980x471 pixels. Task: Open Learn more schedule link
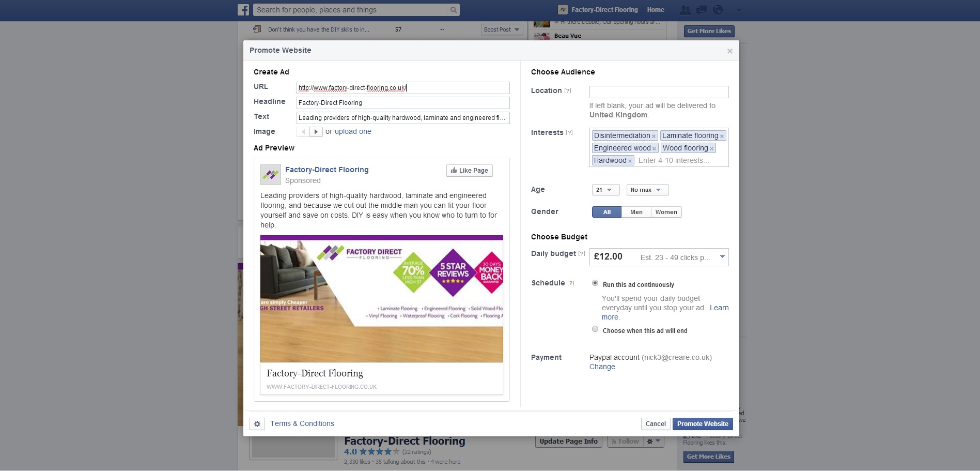719,308
